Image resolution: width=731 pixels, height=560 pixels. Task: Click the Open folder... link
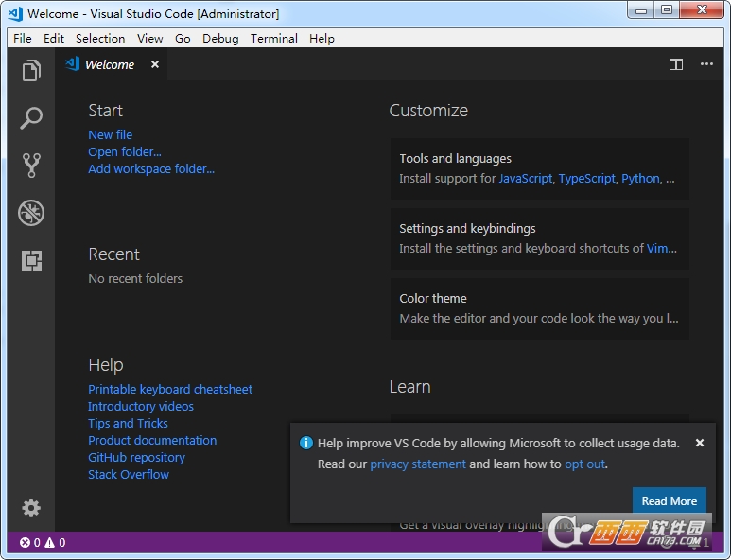[x=125, y=152]
